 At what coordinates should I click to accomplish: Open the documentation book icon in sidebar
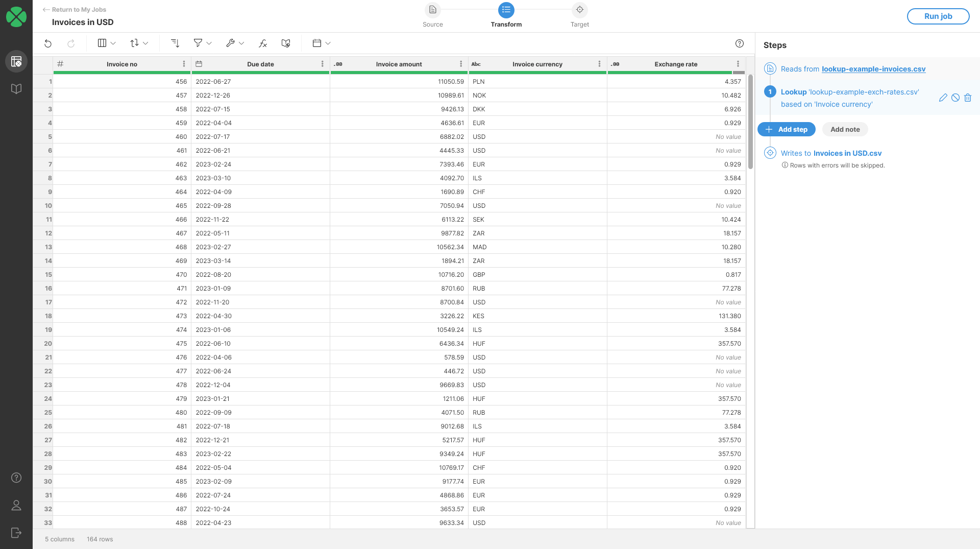pos(16,88)
